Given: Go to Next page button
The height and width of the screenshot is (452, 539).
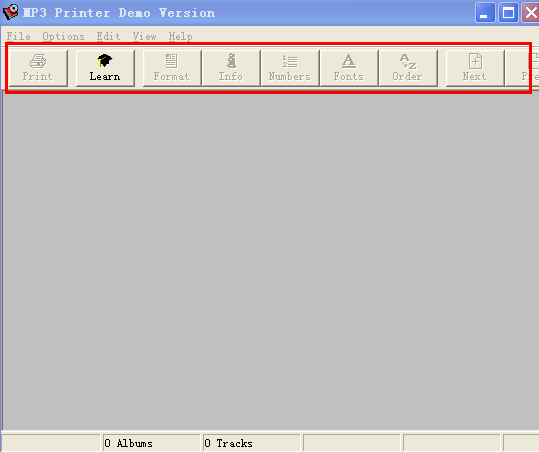Looking at the screenshot, I should point(475,68).
